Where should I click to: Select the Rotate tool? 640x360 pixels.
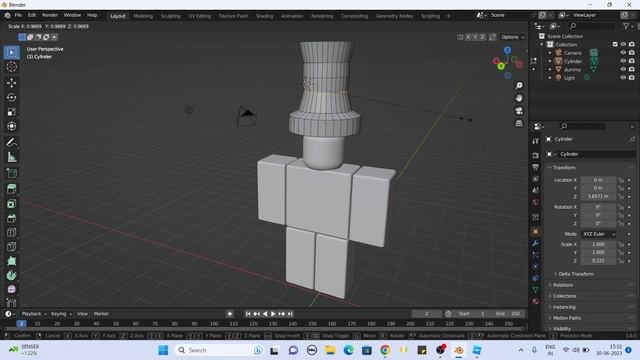(11, 97)
